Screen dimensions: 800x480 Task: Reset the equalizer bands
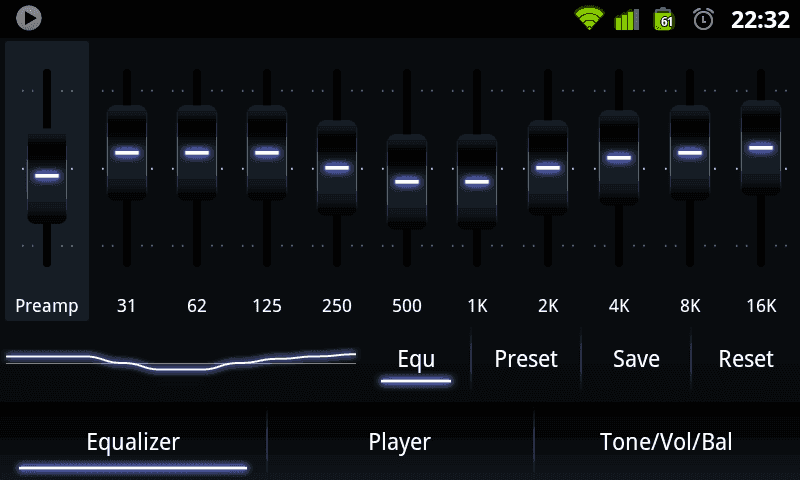click(x=746, y=360)
